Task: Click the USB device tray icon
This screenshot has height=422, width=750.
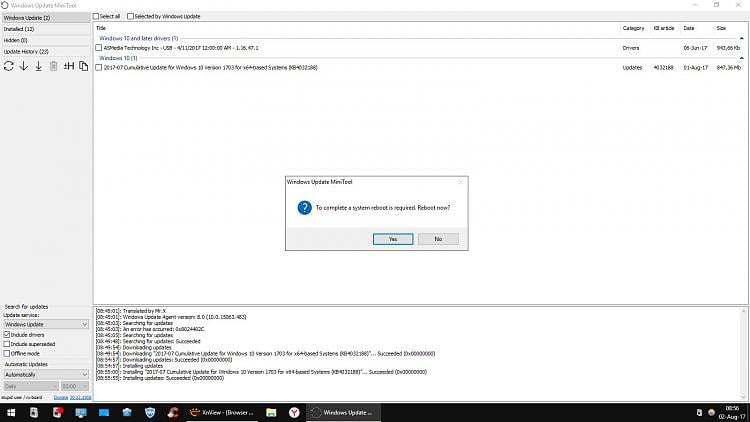Action: click(699, 412)
